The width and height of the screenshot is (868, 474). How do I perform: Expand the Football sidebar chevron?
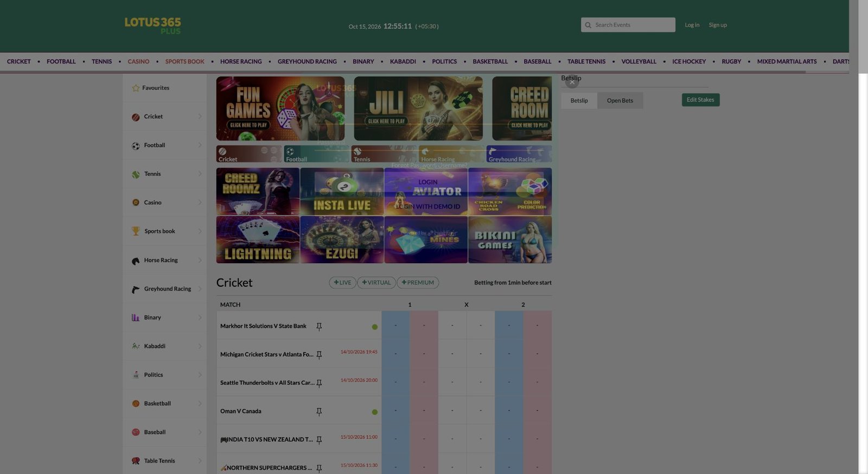click(x=200, y=146)
